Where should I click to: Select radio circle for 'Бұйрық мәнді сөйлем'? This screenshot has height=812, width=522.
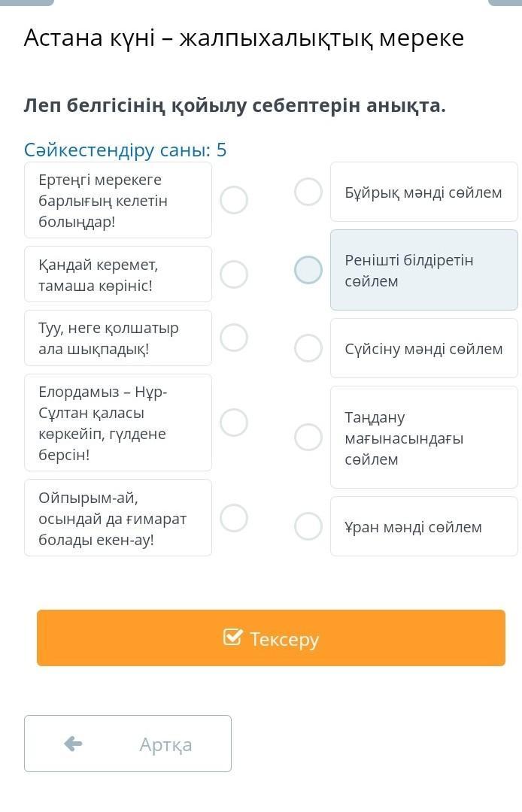click(308, 192)
